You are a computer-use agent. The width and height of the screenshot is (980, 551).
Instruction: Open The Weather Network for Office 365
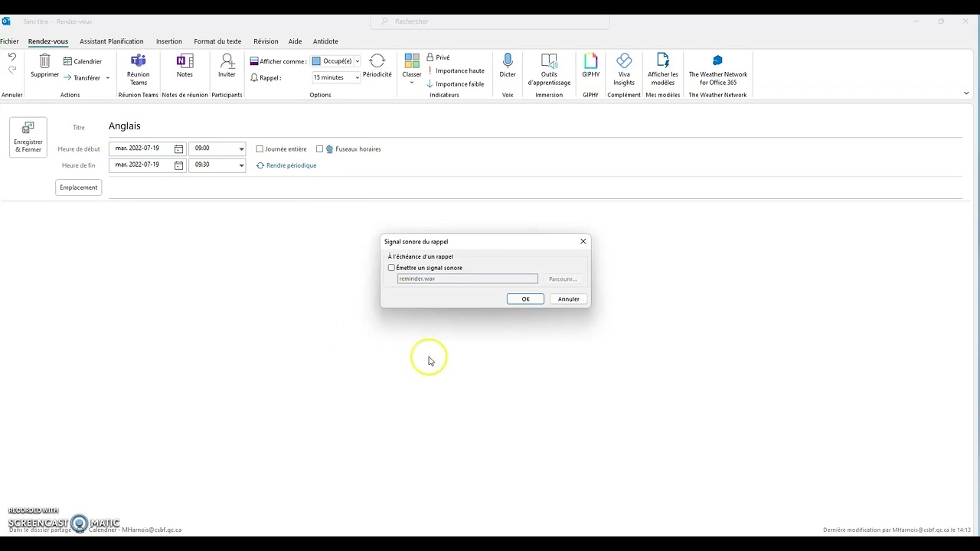pos(717,70)
